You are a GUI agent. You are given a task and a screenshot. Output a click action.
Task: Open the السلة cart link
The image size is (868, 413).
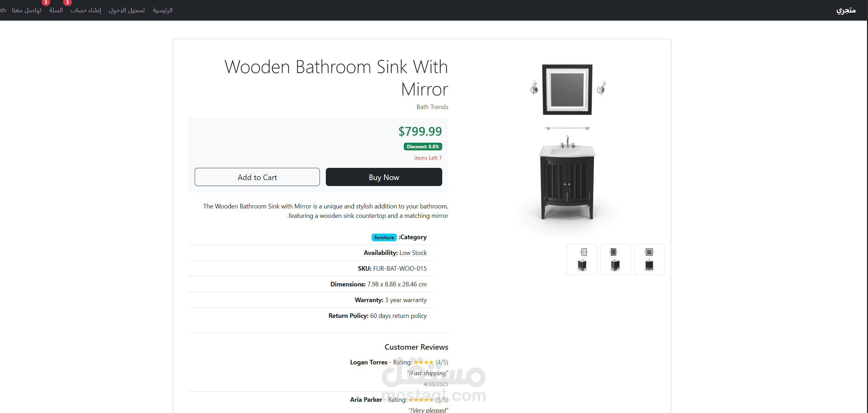click(56, 10)
